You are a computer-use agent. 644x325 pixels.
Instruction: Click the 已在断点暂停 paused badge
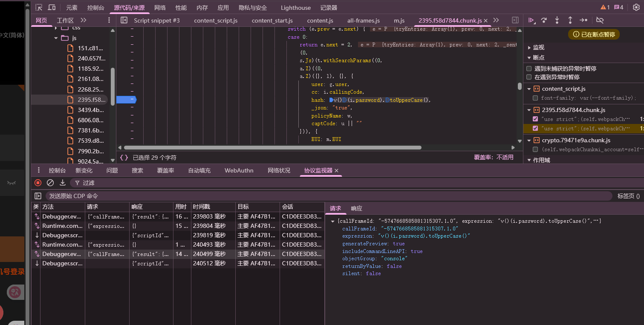tap(594, 35)
